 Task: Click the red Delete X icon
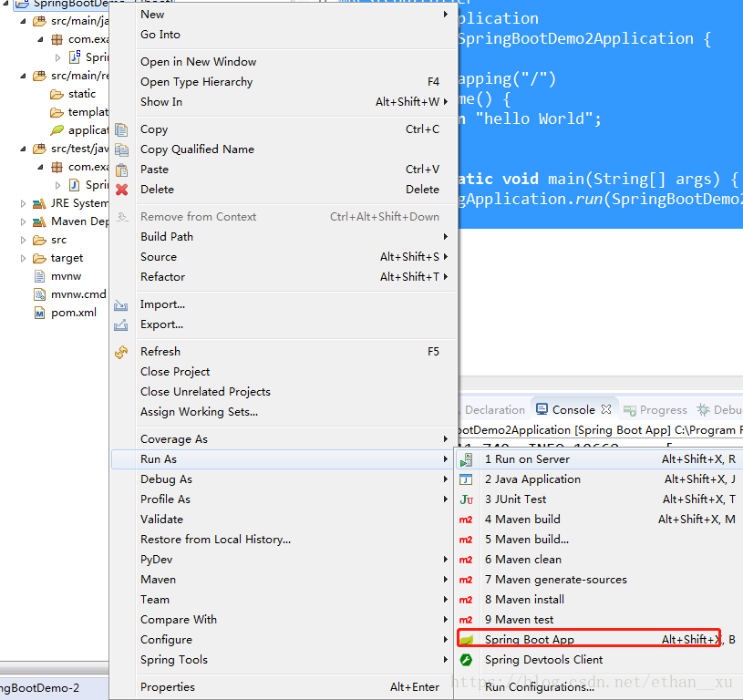(x=122, y=190)
